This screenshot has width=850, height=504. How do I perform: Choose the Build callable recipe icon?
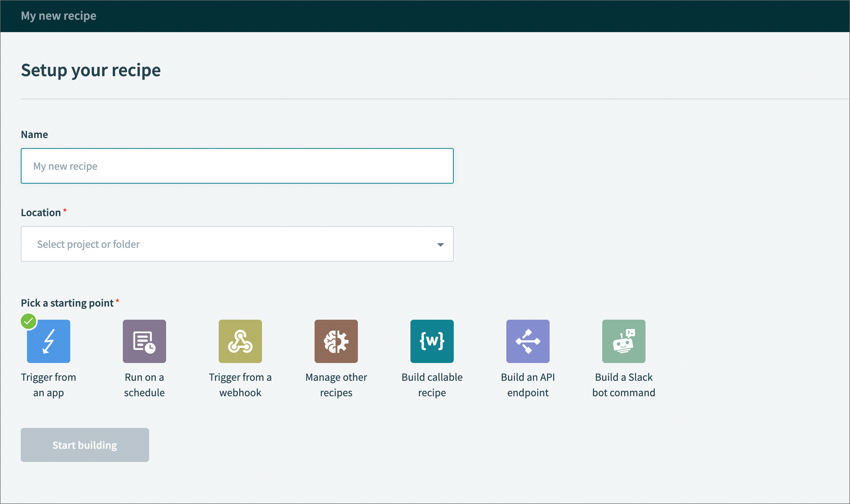[432, 341]
